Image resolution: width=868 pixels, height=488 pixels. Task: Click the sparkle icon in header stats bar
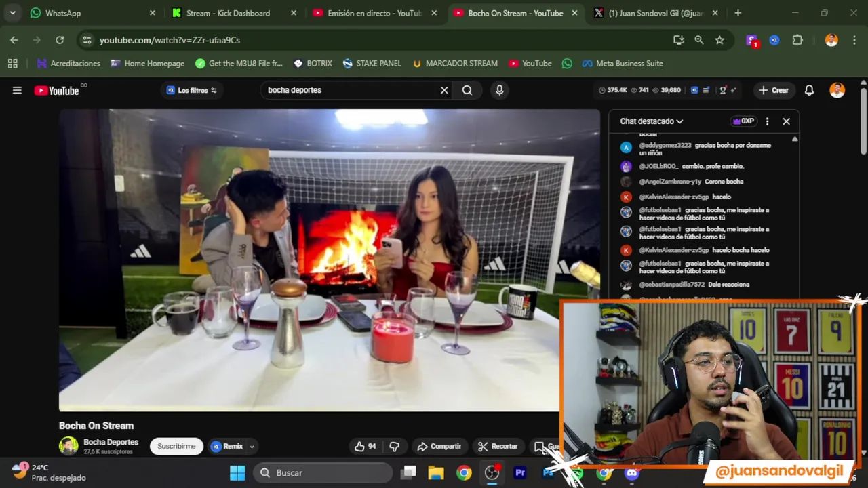[733, 90]
